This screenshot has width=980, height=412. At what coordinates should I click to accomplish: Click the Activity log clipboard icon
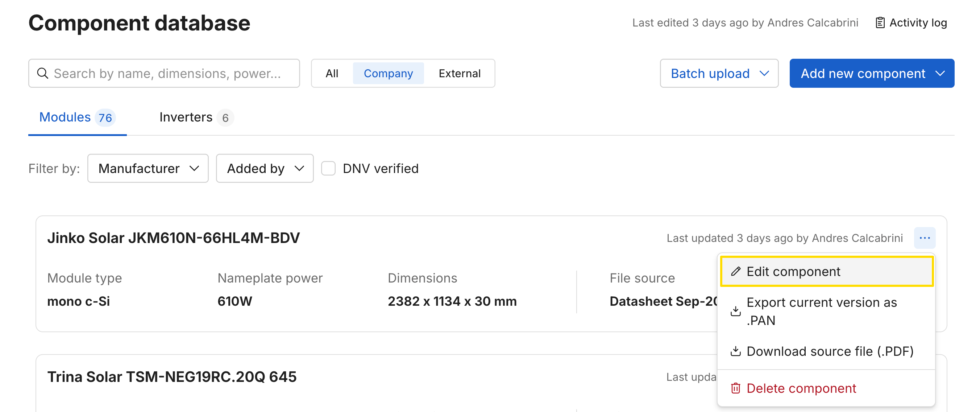click(x=880, y=23)
